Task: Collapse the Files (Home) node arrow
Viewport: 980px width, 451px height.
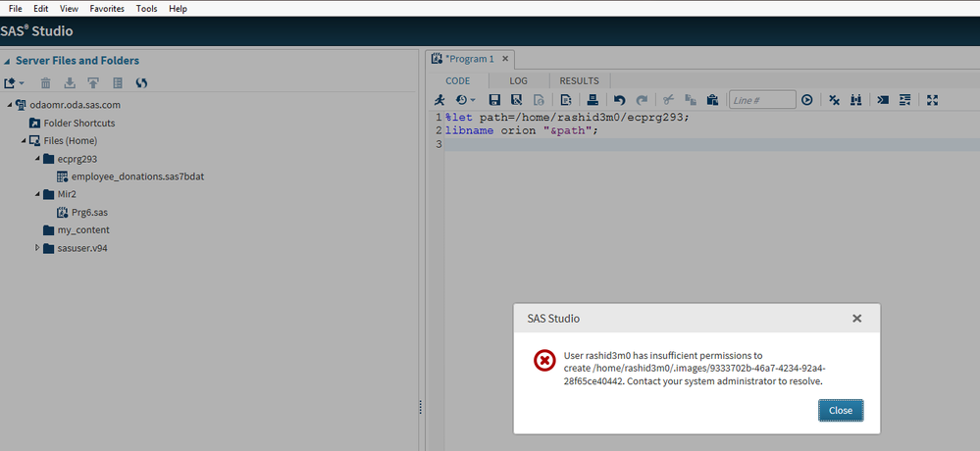Action: (x=24, y=140)
